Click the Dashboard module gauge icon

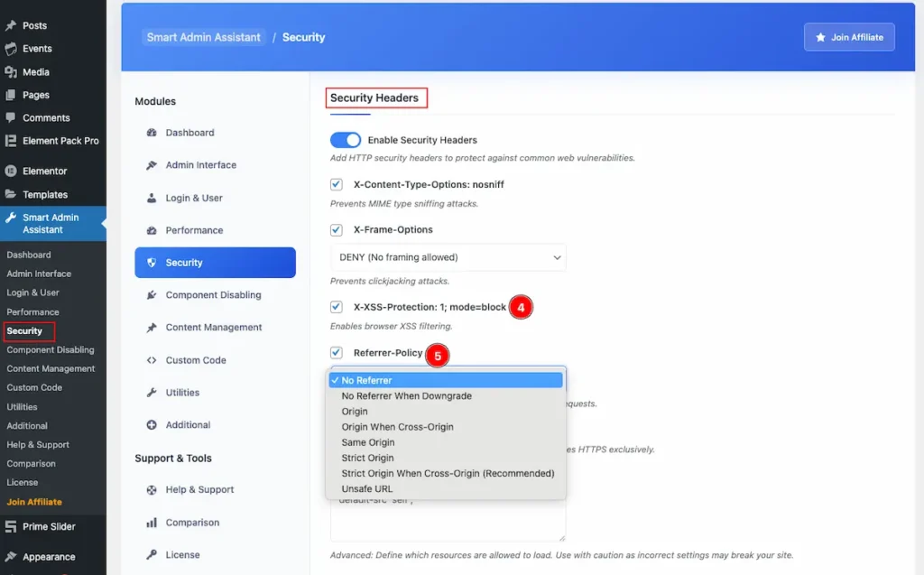pos(152,133)
